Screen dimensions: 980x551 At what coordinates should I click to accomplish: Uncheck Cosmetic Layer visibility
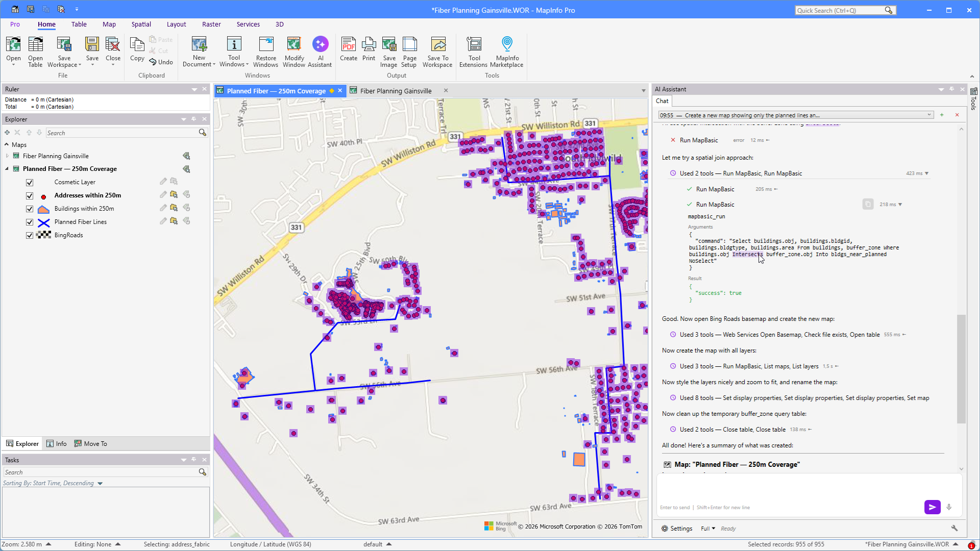[30, 183]
